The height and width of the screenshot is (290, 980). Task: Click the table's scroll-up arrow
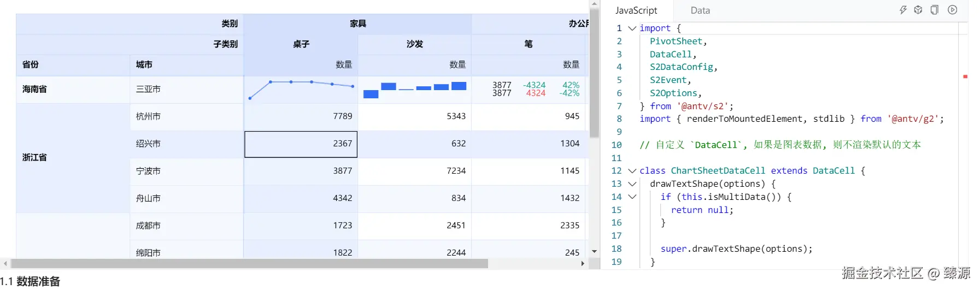click(x=594, y=4)
